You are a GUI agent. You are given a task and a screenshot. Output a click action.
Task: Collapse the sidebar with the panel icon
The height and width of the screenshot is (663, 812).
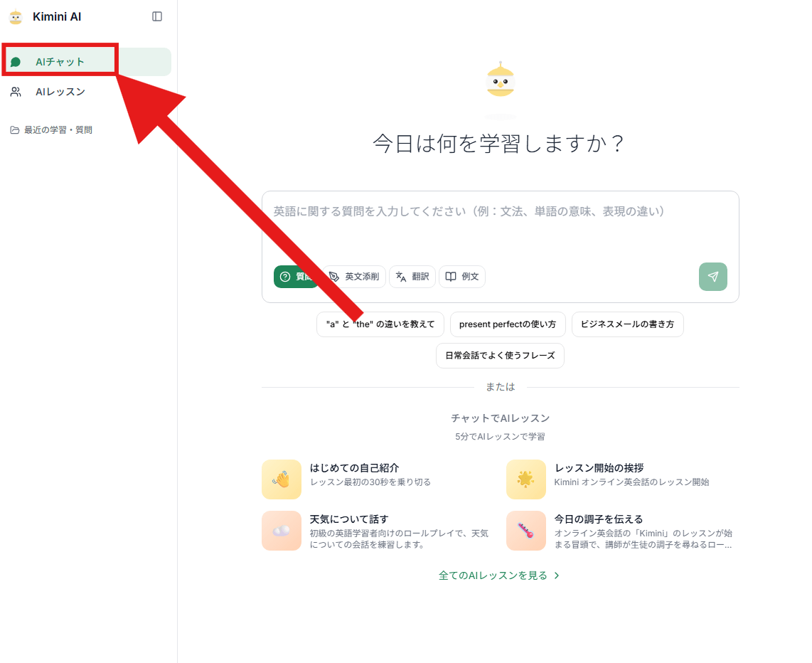157,16
